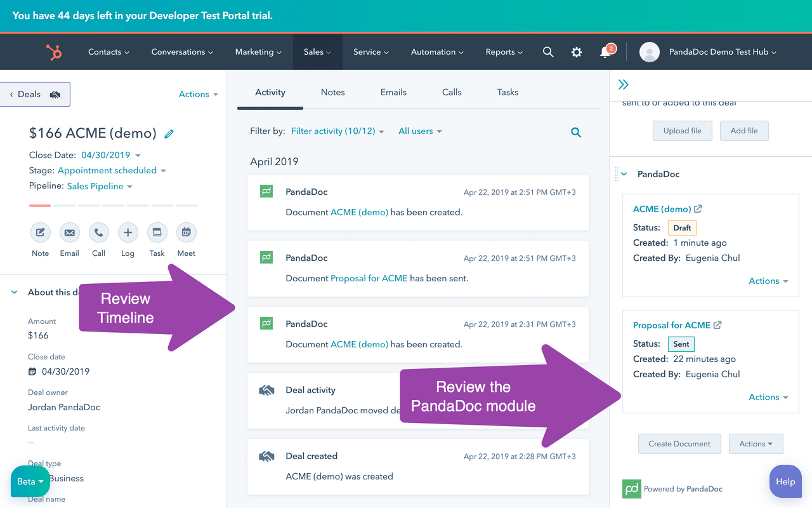Screen dimensions: 812x508
Task: Switch to the Emails tab
Action: [393, 92]
